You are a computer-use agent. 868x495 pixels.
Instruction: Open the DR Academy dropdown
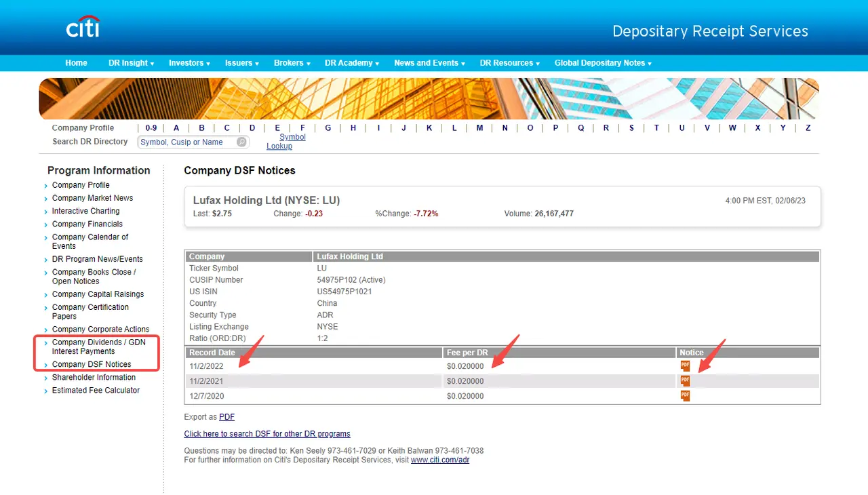click(x=352, y=63)
